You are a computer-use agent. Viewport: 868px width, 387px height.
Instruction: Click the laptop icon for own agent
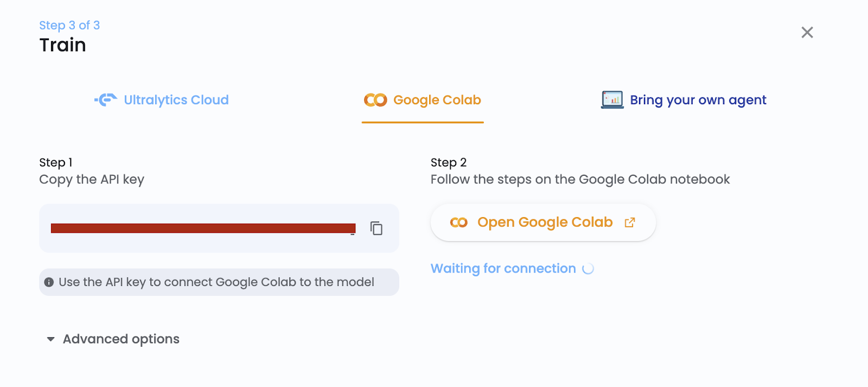(612, 100)
